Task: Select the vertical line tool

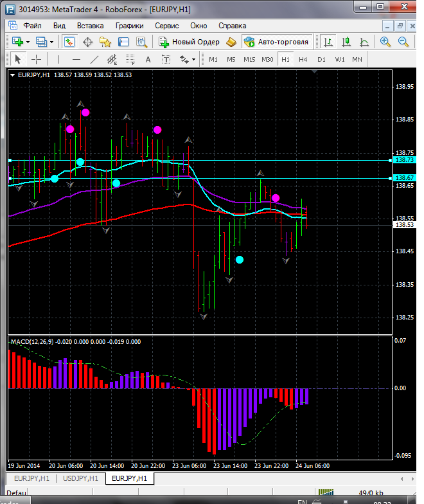Action: (58, 59)
